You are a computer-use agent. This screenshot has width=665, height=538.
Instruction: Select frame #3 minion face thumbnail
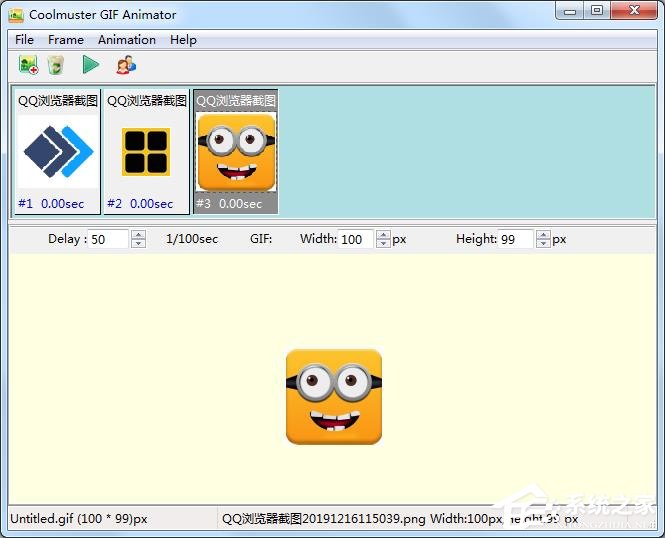click(236, 152)
